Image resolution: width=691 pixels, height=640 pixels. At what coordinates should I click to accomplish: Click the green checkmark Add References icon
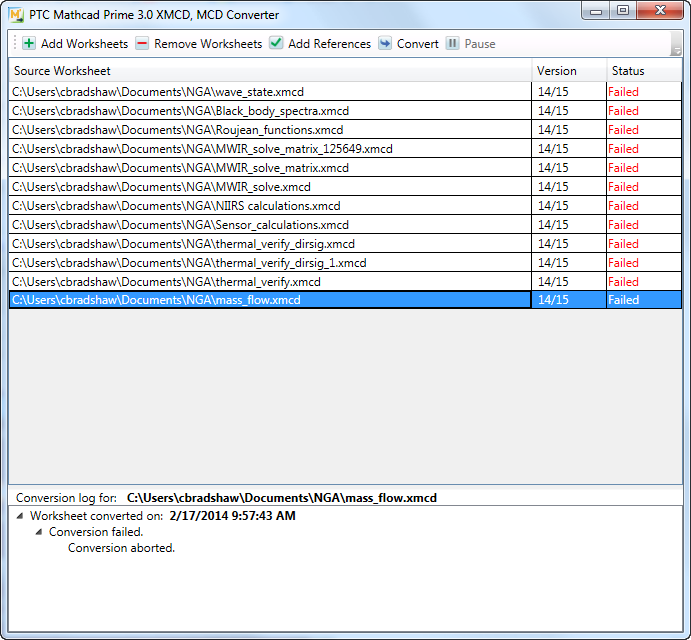click(276, 43)
